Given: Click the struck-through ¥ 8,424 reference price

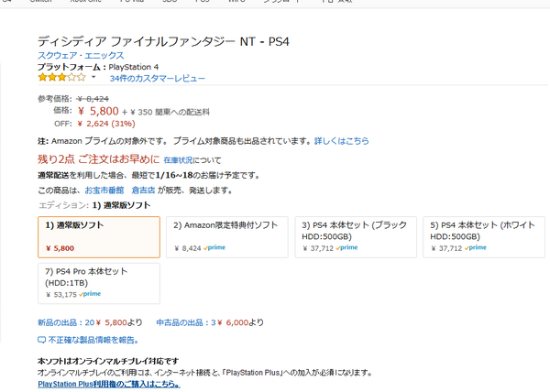Looking at the screenshot, I should pyautogui.click(x=93, y=99).
